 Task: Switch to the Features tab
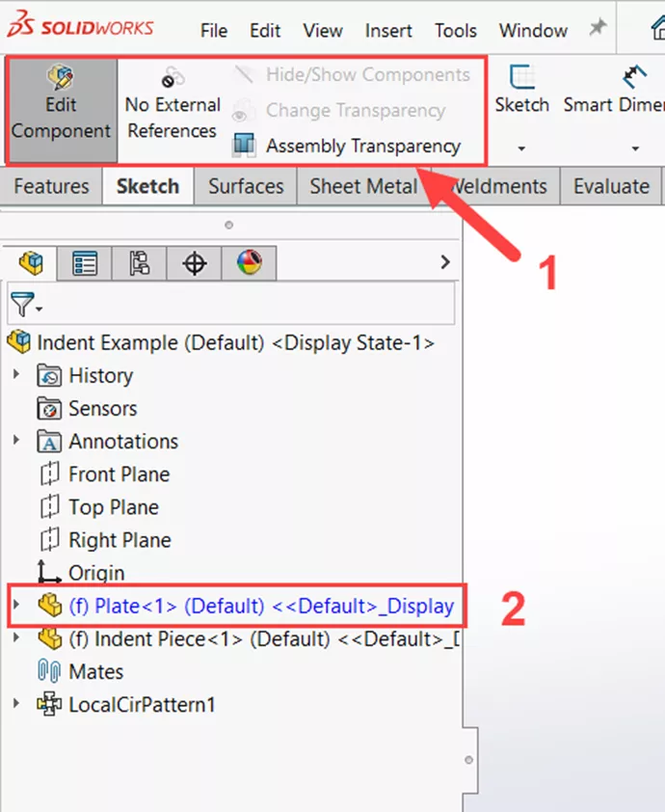(51, 186)
